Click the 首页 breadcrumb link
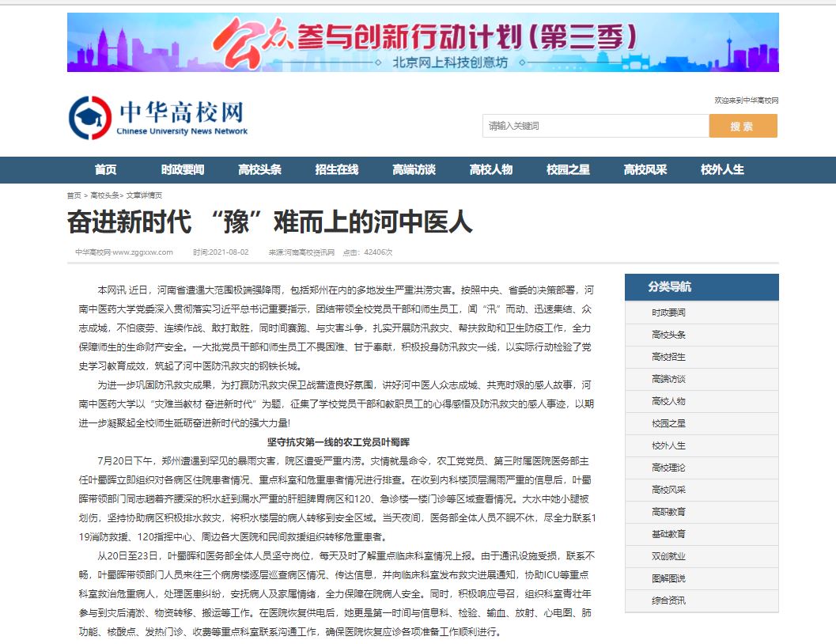 (x=74, y=195)
